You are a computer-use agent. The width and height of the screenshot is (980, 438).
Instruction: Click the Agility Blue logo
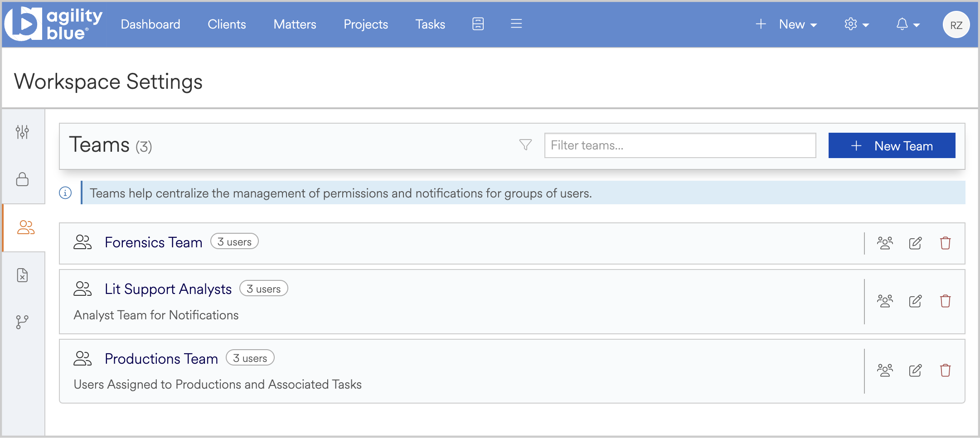(53, 24)
